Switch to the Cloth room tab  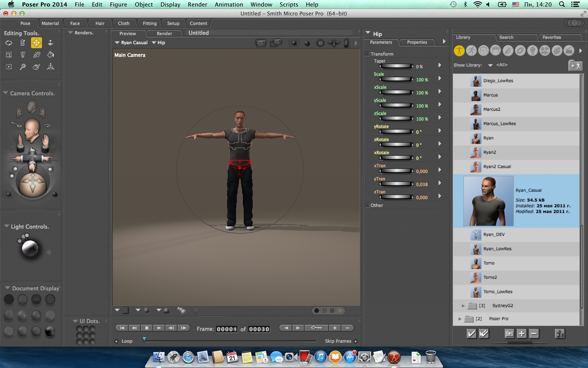click(x=124, y=23)
